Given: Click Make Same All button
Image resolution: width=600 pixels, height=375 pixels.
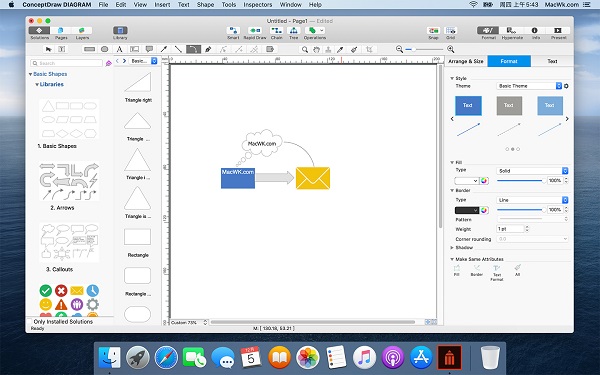Looking at the screenshot, I should [517, 270].
